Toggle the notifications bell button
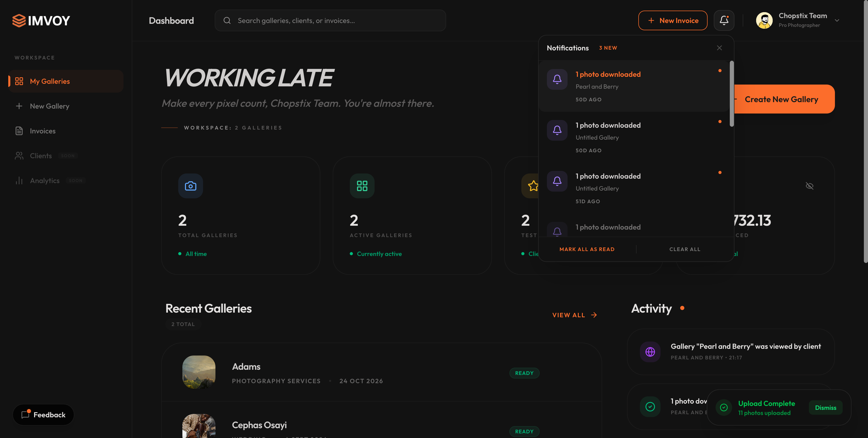This screenshot has height=438, width=868. click(x=724, y=21)
